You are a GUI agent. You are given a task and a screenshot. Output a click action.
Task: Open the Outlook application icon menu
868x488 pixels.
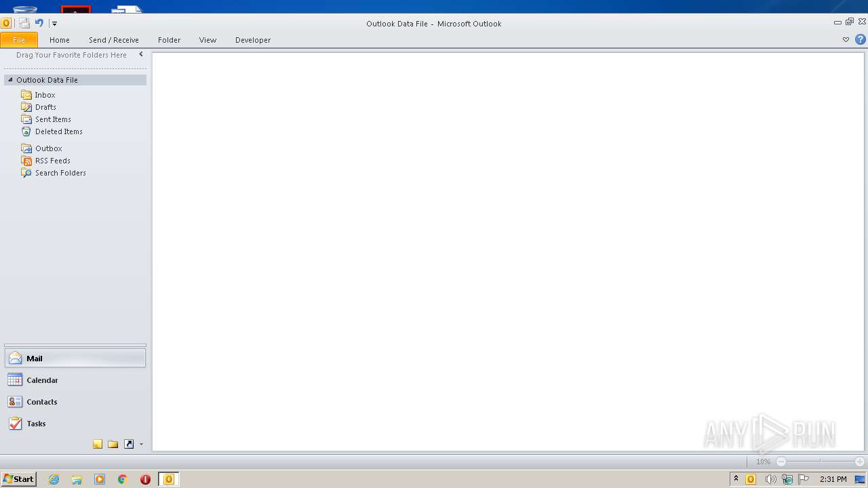6,23
